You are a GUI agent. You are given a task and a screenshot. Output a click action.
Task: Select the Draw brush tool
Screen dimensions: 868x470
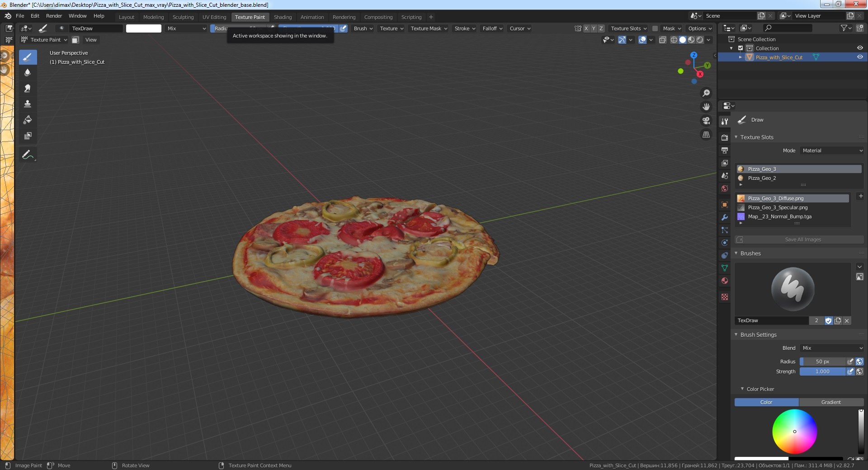coord(28,57)
